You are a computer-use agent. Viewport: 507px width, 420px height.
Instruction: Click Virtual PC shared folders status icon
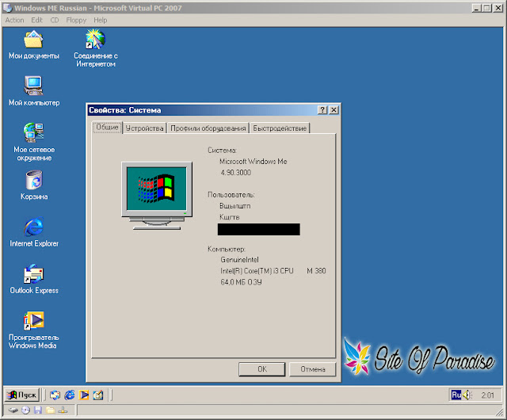(50, 410)
